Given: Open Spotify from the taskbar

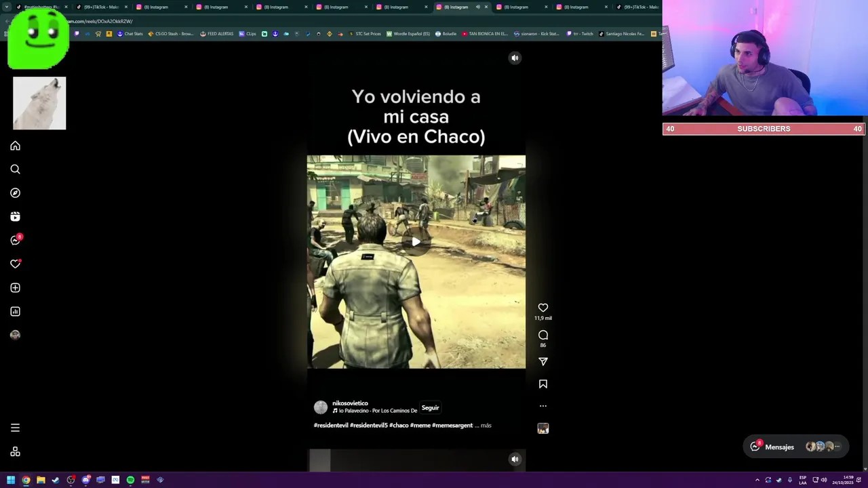Looking at the screenshot, I should 130,480.
